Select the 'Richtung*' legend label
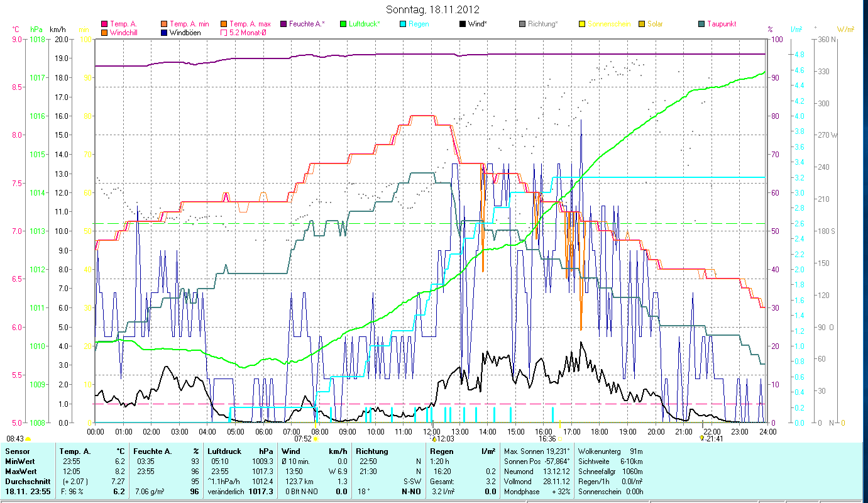This screenshot has height=503, width=868. coord(542,24)
